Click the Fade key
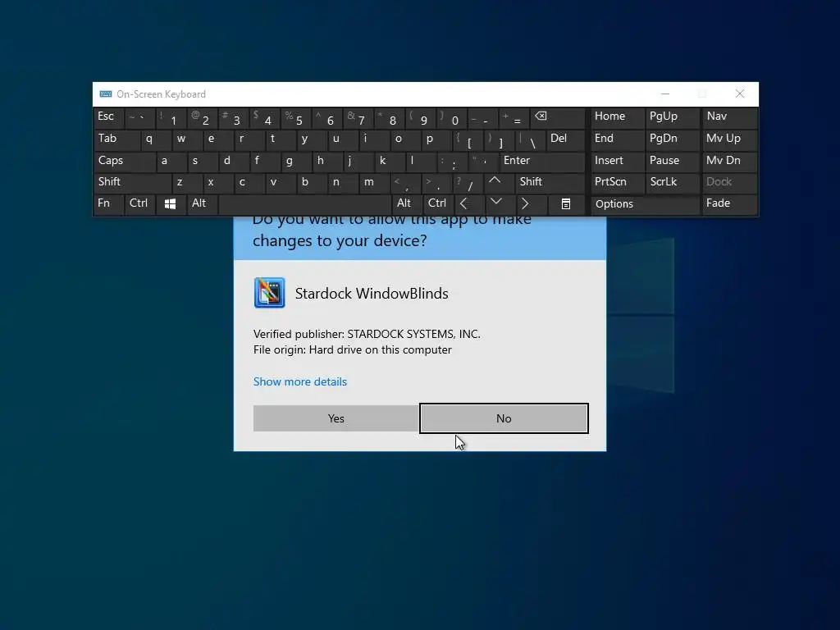The height and width of the screenshot is (630, 840). 729,204
